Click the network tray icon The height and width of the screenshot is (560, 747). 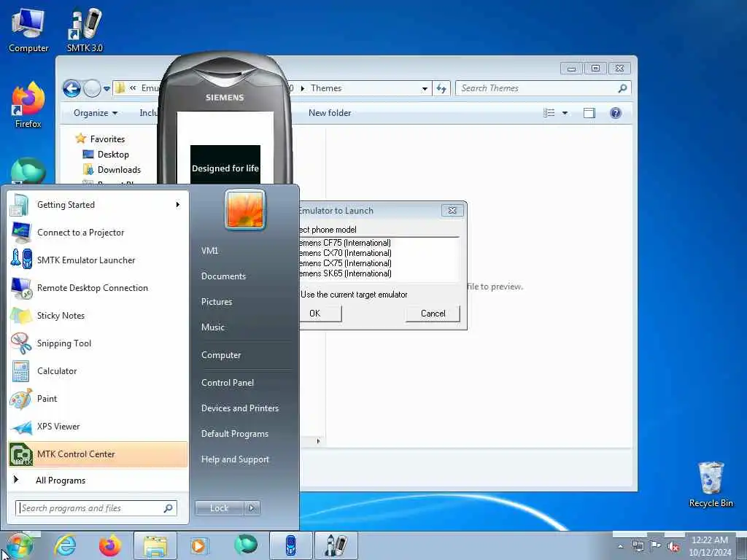[x=638, y=547]
